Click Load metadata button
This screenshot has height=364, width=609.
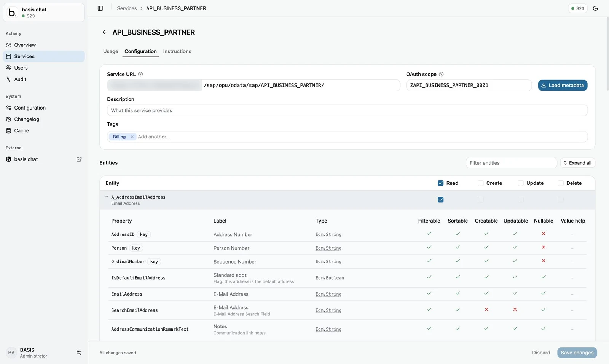point(563,85)
